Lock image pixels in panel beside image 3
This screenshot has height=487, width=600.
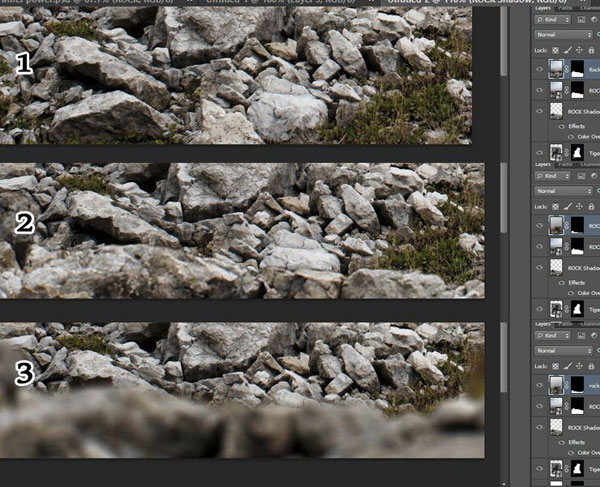tap(568, 366)
